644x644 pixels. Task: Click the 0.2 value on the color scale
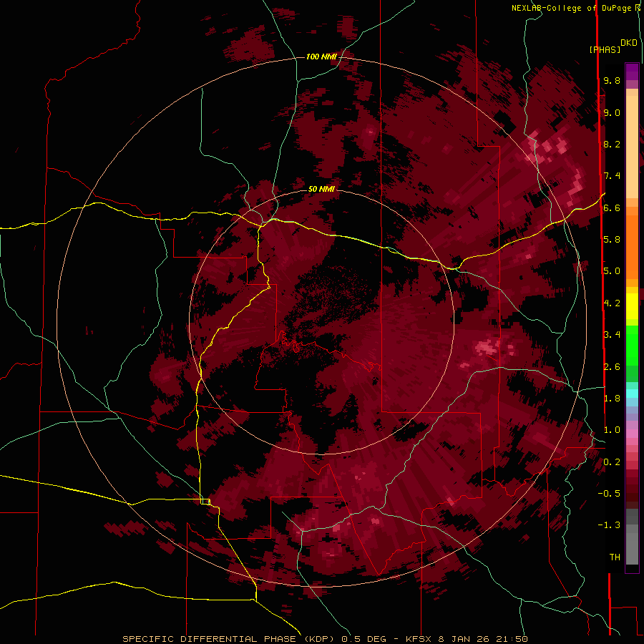(612, 462)
